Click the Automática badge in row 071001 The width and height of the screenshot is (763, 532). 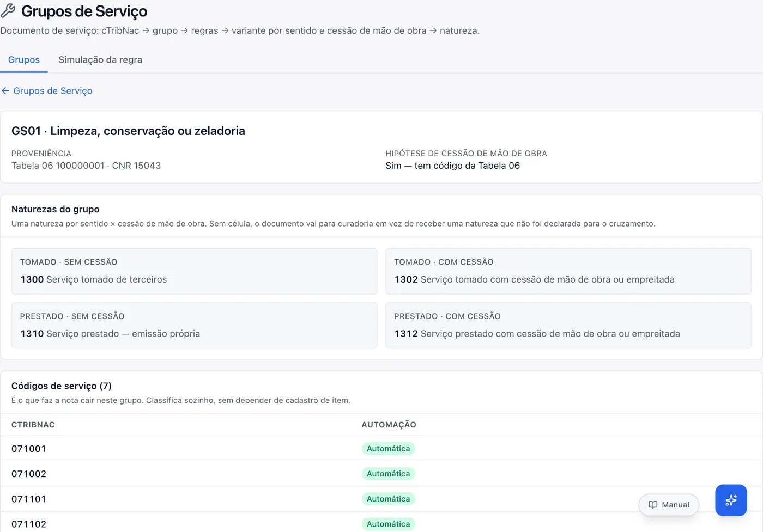388,449
